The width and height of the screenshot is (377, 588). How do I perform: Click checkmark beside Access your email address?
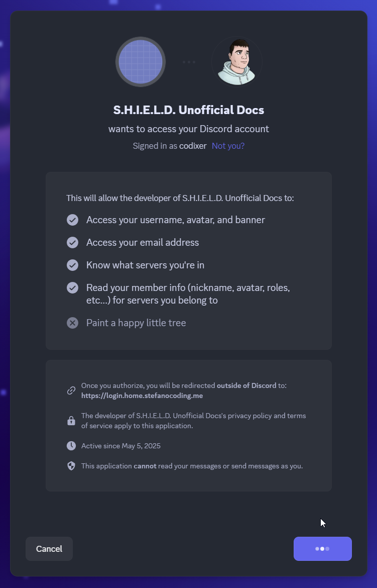(x=73, y=243)
